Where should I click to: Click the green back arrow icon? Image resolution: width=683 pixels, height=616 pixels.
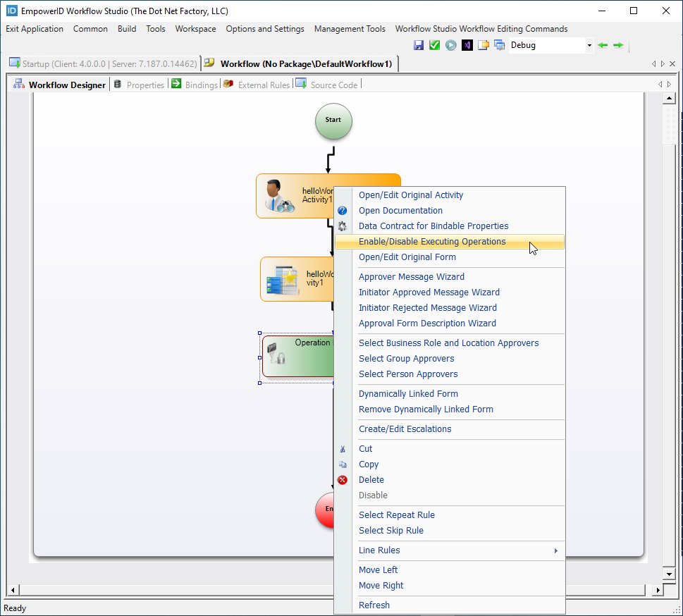(603, 45)
